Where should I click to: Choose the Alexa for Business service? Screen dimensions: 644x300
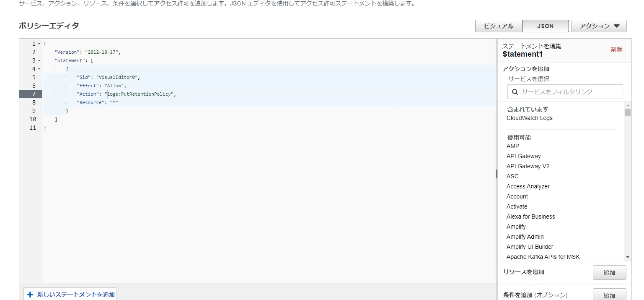(531, 217)
